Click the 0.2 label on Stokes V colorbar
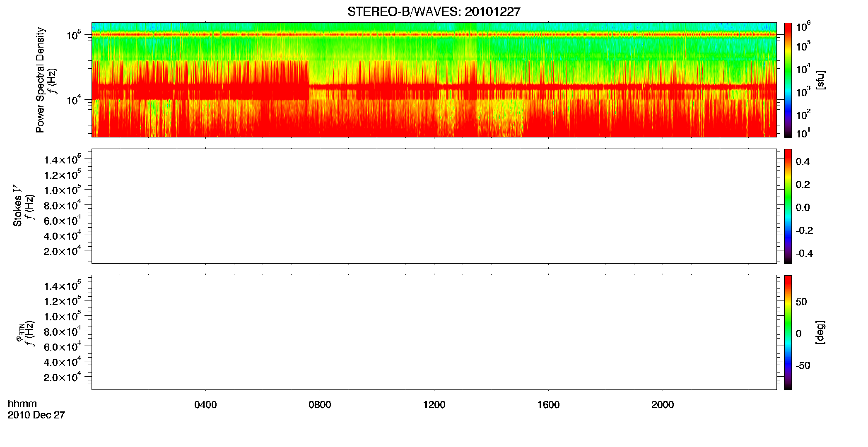This screenshot has height=447, width=868. (x=803, y=185)
